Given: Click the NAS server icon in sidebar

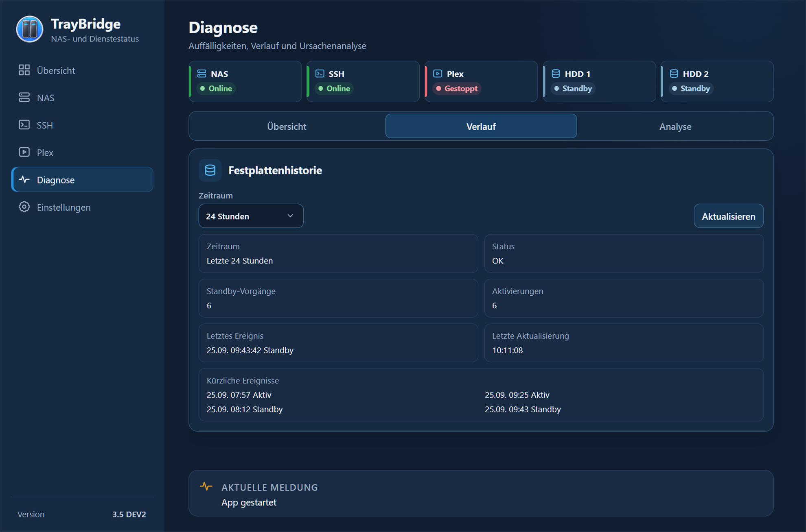Looking at the screenshot, I should pyautogui.click(x=24, y=98).
